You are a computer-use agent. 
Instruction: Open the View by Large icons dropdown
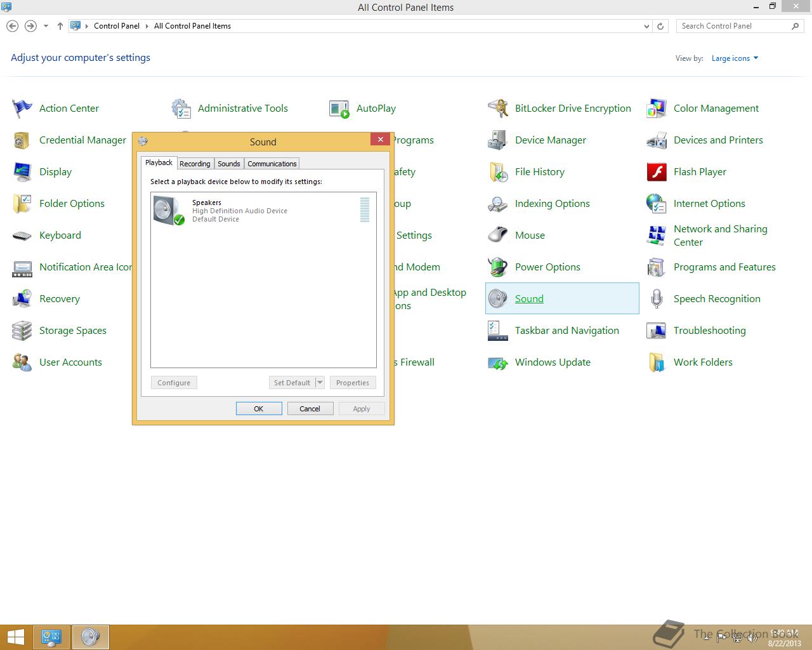(x=735, y=58)
